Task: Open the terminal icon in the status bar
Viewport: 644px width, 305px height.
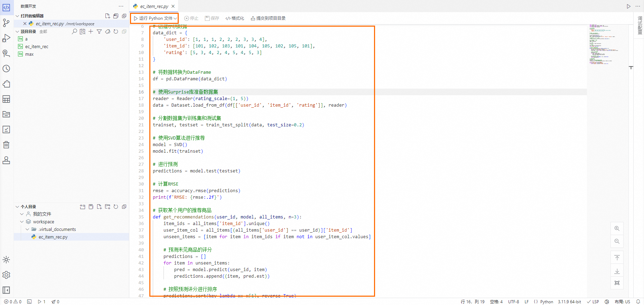Action: 29,302
